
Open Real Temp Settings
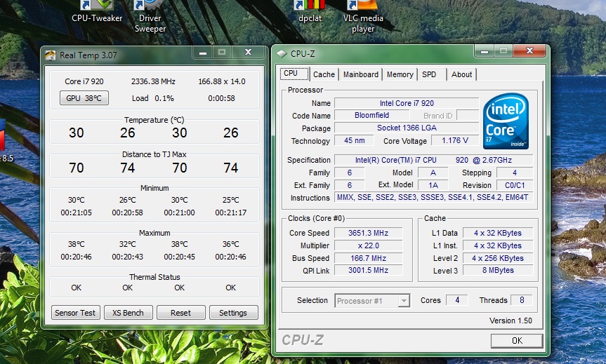pyautogui.click(x=233, y=313)
